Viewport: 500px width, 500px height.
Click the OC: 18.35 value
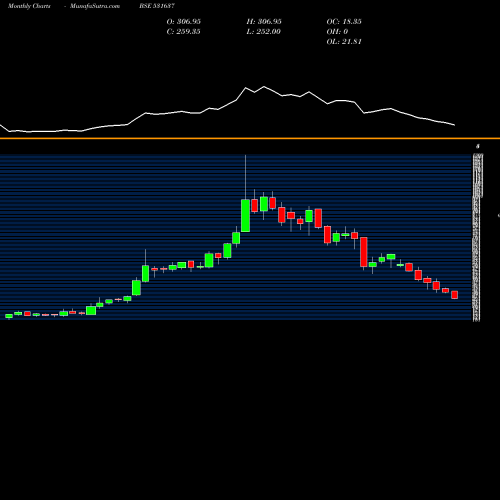coord(344,21)
